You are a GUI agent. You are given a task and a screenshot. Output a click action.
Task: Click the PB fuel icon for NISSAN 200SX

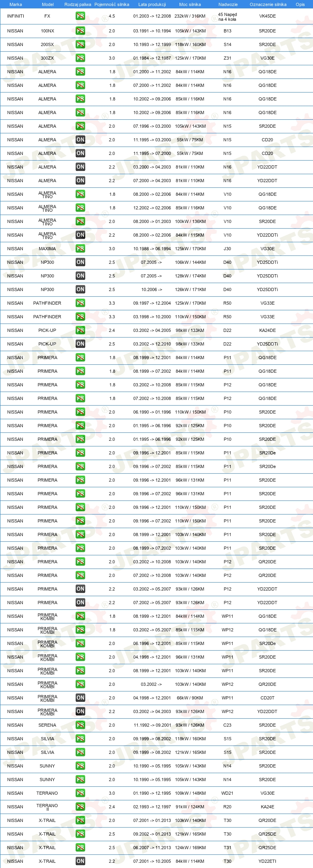(80, 44)
